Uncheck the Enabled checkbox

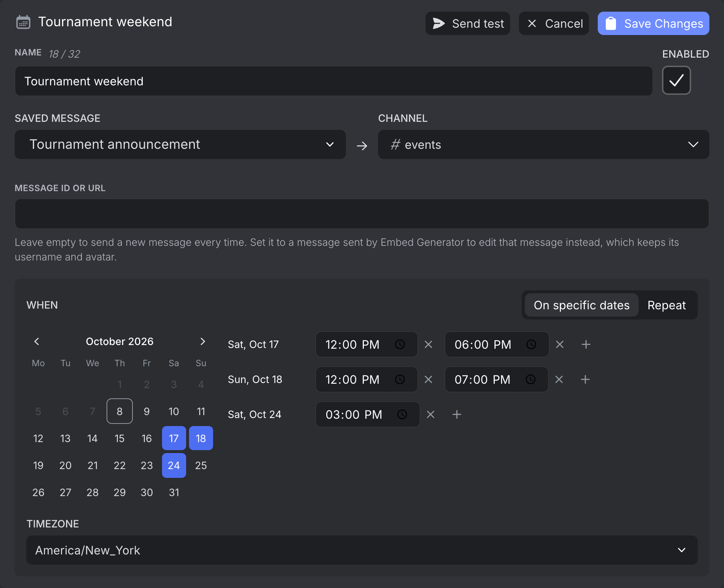tap(676, 80)
